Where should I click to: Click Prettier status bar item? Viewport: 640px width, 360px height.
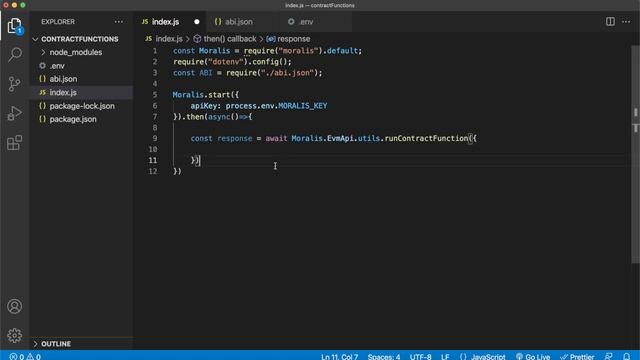click(577, 356)
